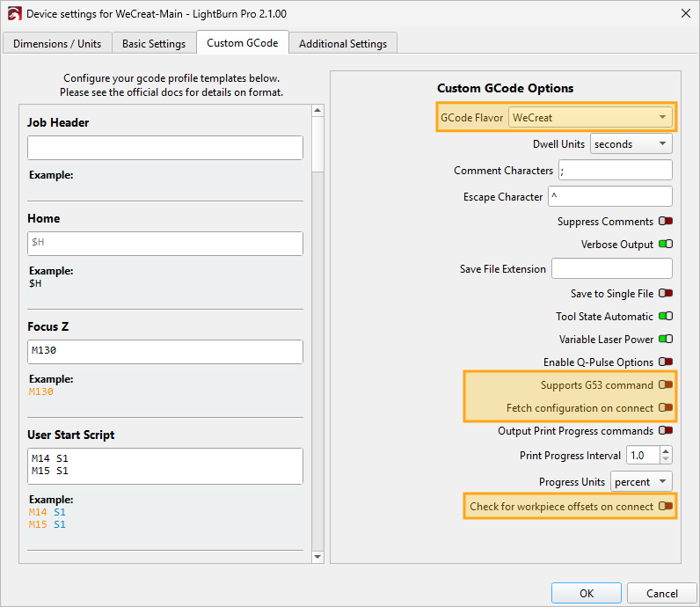
Task: Click the orange M130 example text
Action: tap(41, 391)
